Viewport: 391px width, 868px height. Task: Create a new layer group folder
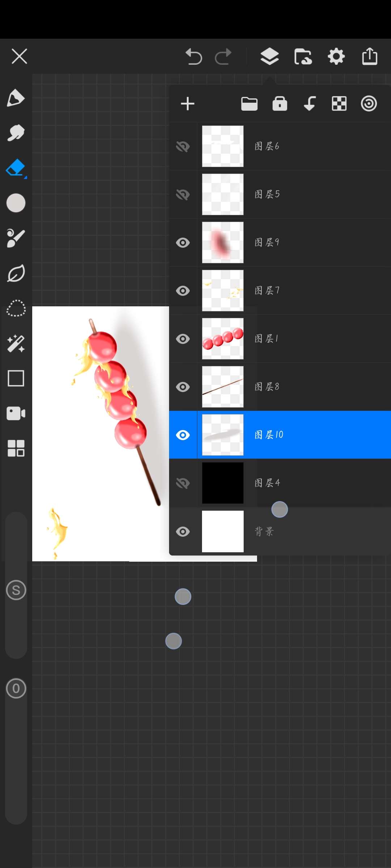point(249,104)
